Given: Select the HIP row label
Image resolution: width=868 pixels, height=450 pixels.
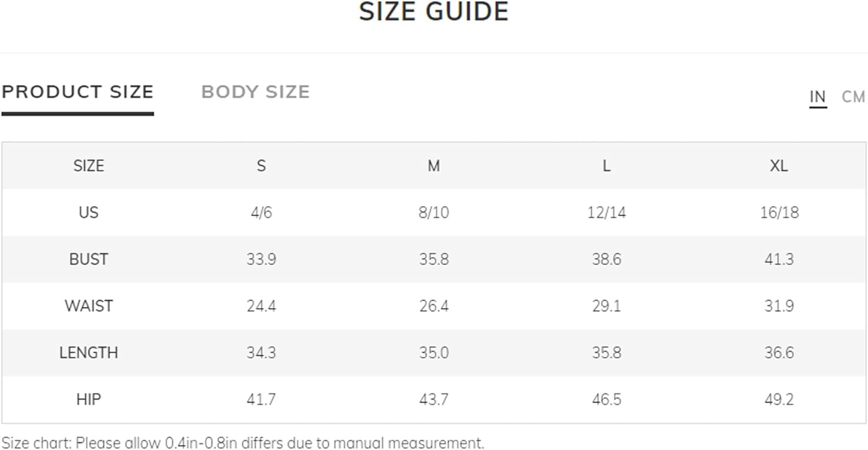Looking at the screenshot, I should 89,400.
